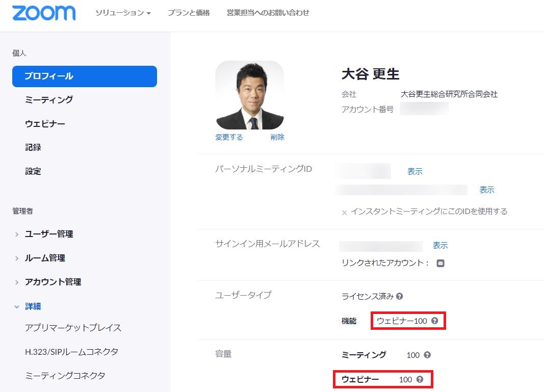Open プランと価格 in top navigation
Viewport: 544px width, 392px height.
(189, 13)
